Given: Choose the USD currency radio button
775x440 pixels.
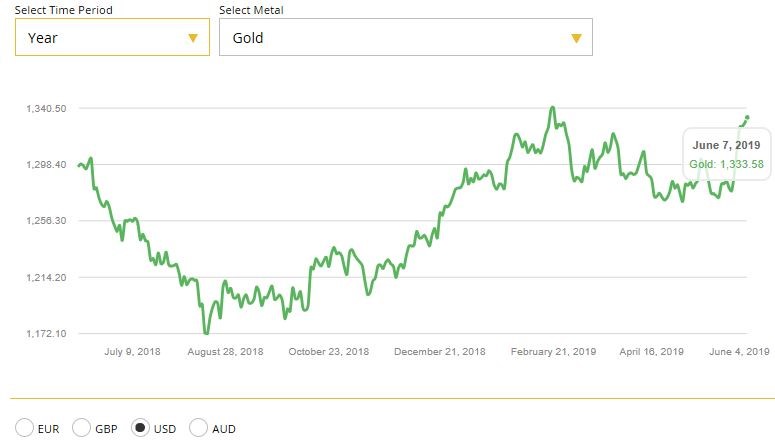Looking at the screenshot, I should (140, 428).
